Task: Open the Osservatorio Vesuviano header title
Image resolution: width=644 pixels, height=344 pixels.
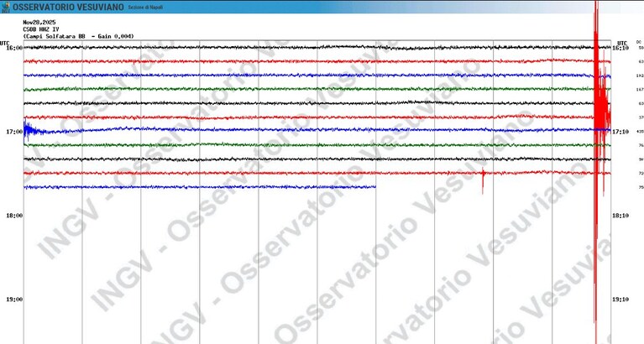Action: 68,8
